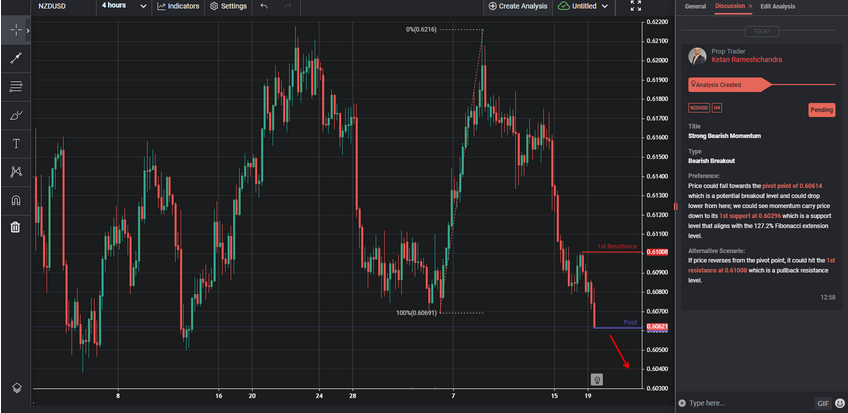Click the Prop Trader avatar photo
Screen dimensions: 848x413
point(697,56)
